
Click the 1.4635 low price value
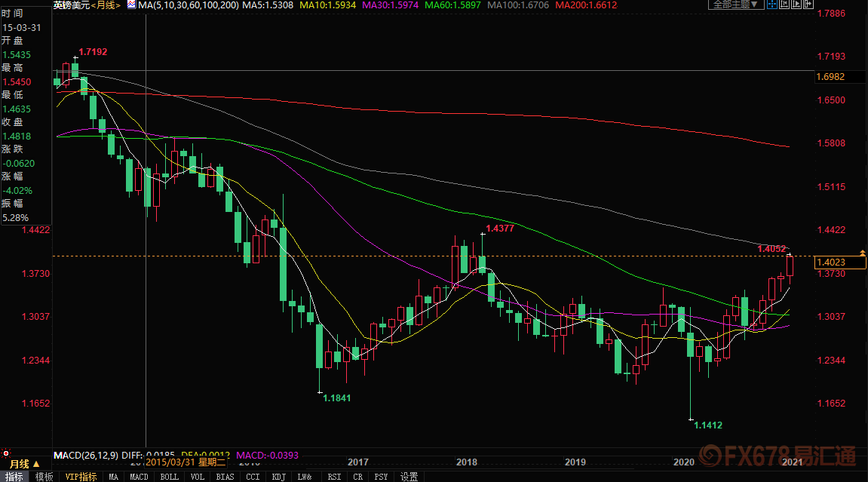[17, 109]
